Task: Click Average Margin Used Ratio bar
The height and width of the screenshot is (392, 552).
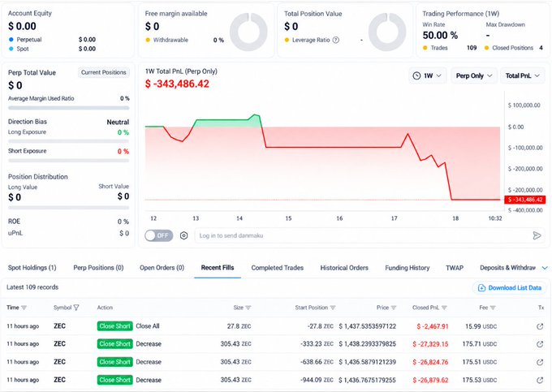Action: point(69,108)
